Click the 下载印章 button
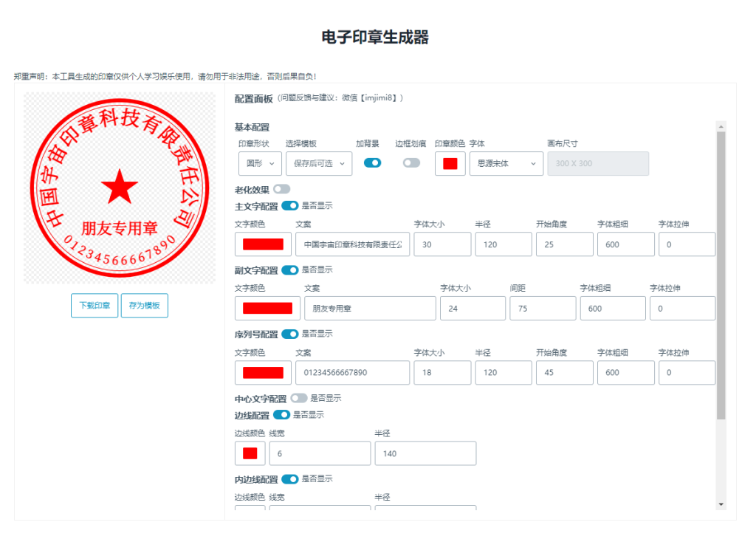Viewport: 756px width, 539px height. coord(94,305)
